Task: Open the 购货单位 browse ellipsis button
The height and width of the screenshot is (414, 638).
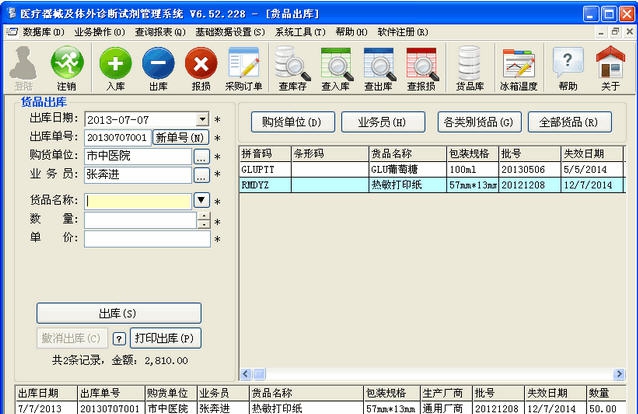Action: 201,156
